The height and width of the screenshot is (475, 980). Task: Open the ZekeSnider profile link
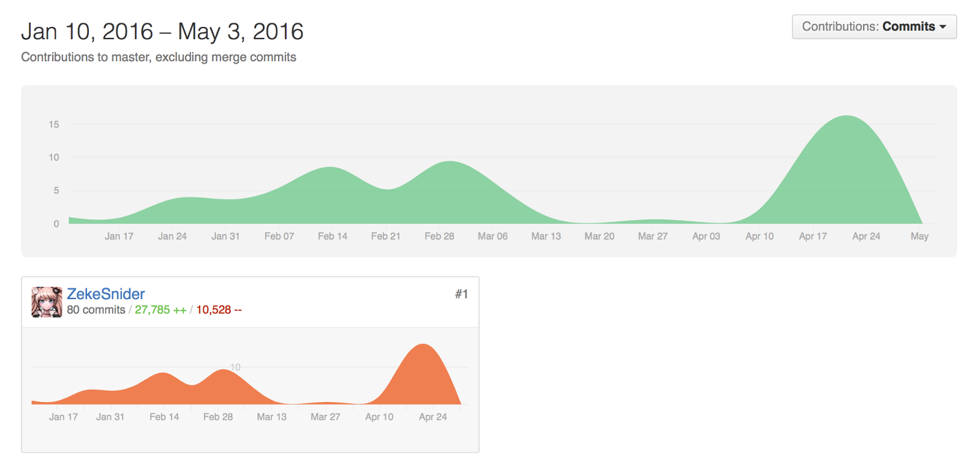coord(106,294)
